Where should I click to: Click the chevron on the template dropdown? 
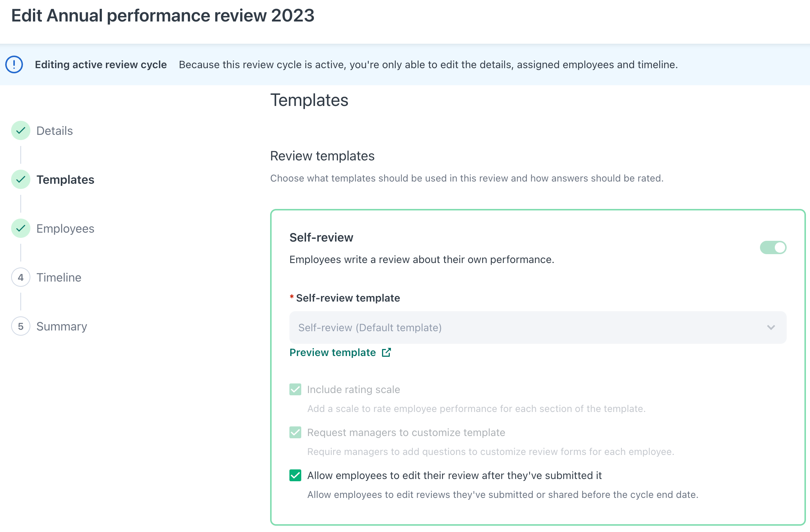coord(771,327)
